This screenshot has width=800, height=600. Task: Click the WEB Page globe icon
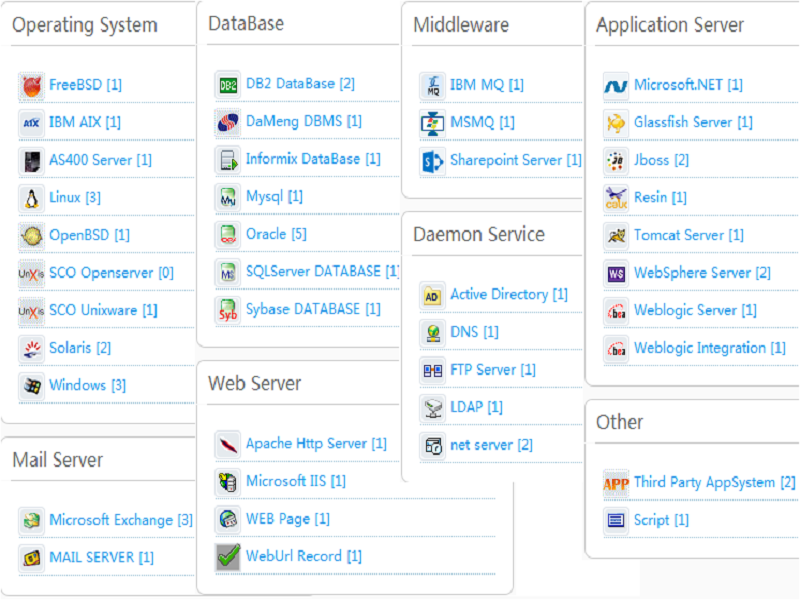tap(228, 519)
